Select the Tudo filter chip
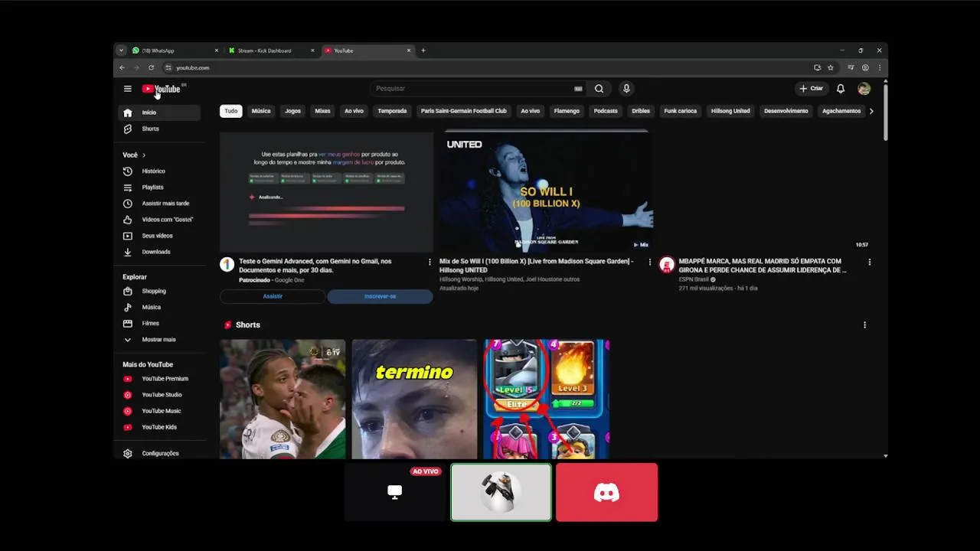Screen dimensions: 980x551 pos(231,111)
